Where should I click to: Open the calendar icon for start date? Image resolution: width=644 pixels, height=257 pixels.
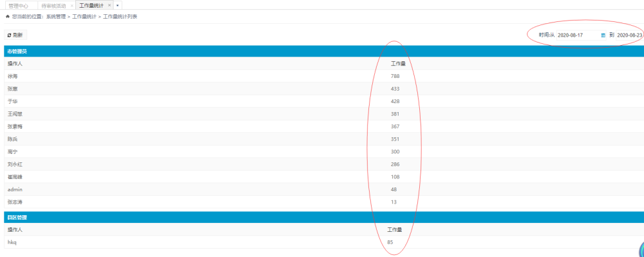(x=603, y=35)
